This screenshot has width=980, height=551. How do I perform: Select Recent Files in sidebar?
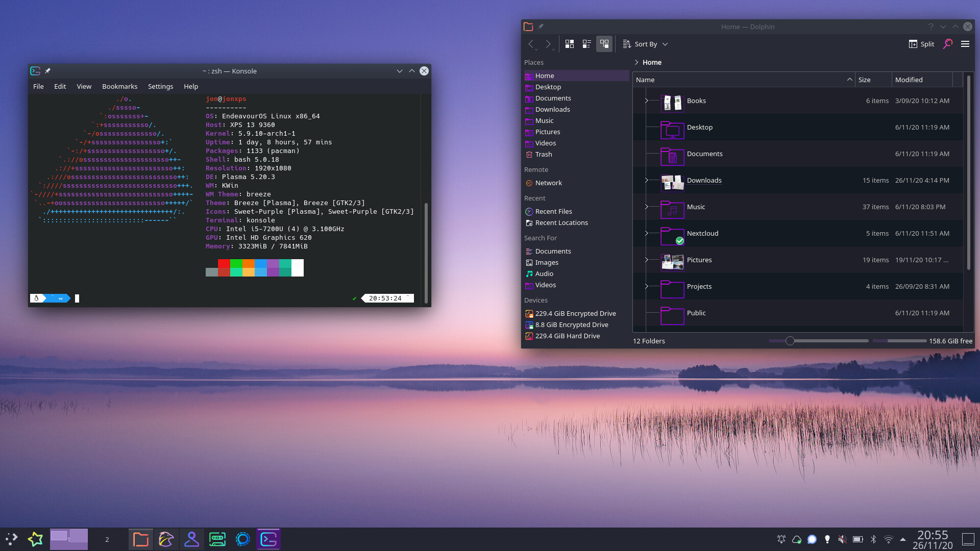click(553, 211)
